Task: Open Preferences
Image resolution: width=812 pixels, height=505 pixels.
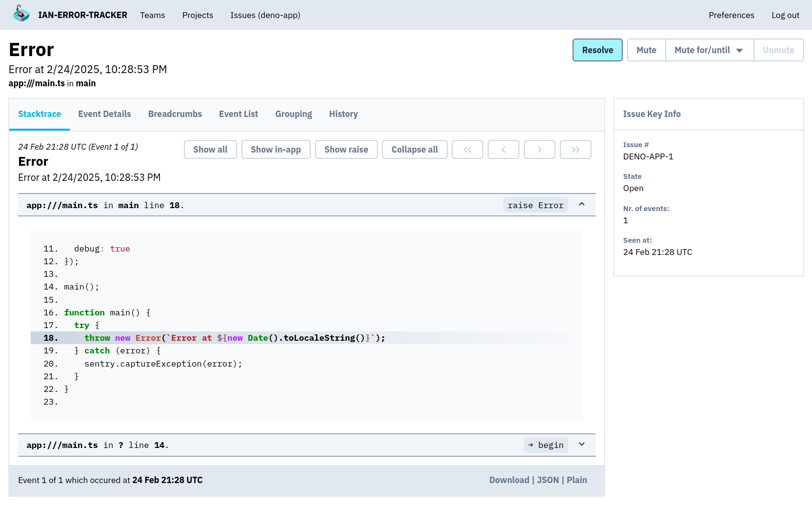Action: click(731, 15)
